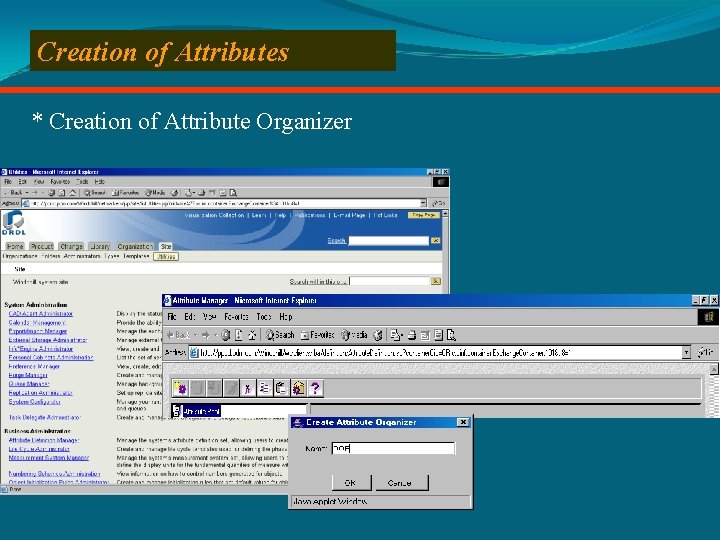Viewport: 720px width, 540px height.
Task: Click the Help link in the Windchill header
Action: tap(281, 215)
